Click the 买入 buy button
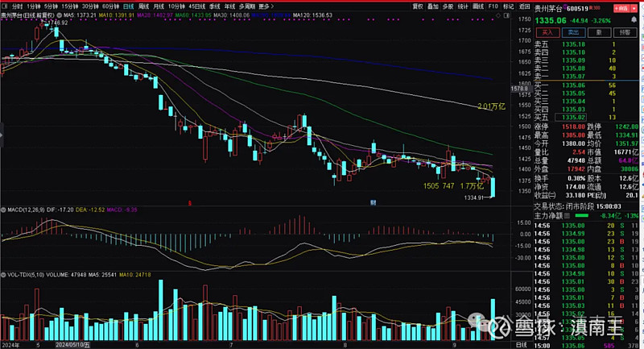The height and width of the screenshot is (349, 644). 547,32
